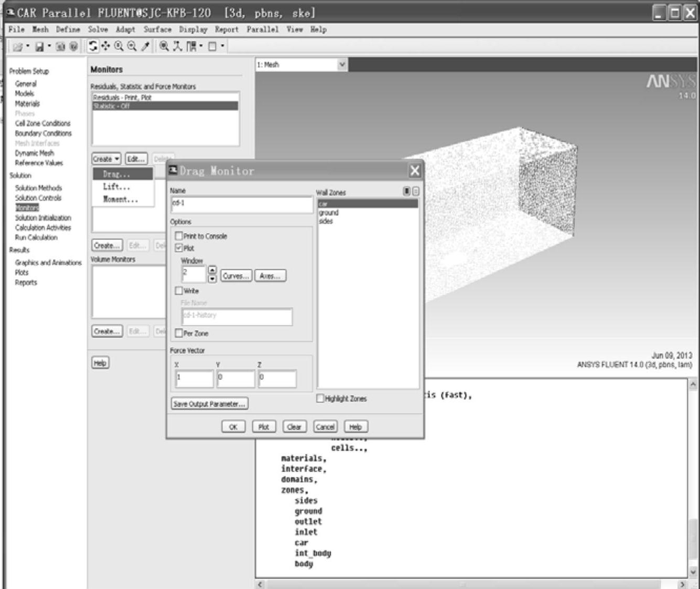700x589 pixels.
Task: Enable Print to Console checkbox
Action: coord(179,236)
